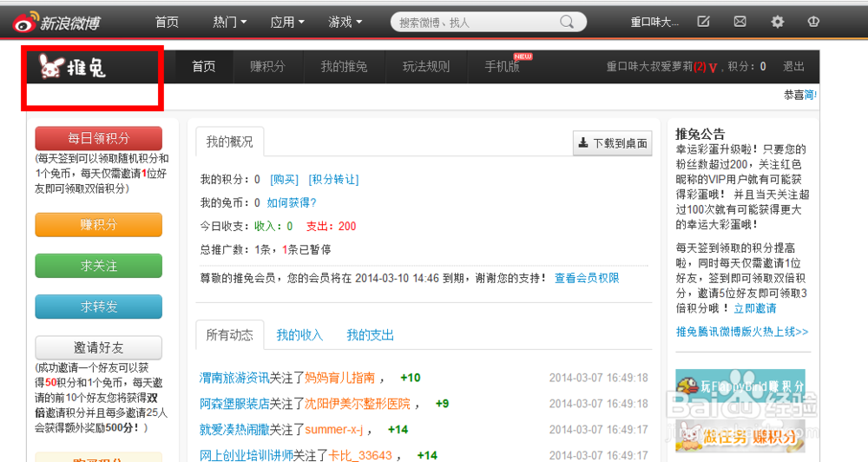Click the 支出：200 value
This screenshot has width=868, height=462.
pos(331,226)
